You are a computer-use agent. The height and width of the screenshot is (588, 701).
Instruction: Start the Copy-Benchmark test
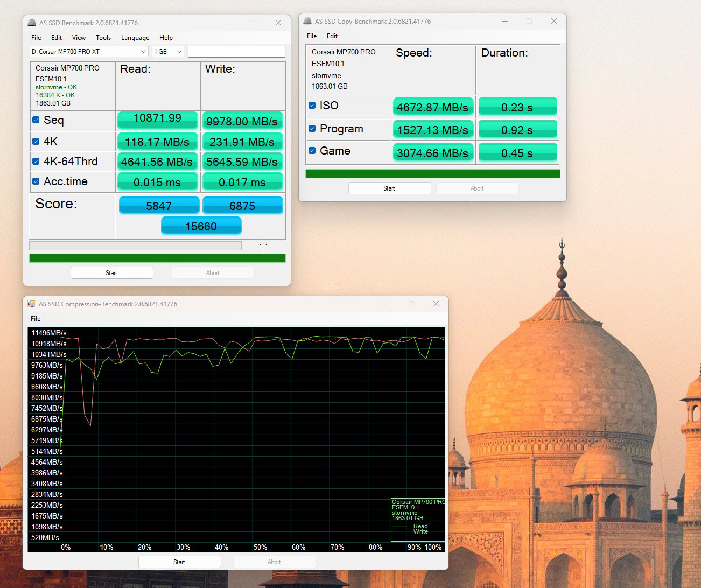(x=389, y=188)
